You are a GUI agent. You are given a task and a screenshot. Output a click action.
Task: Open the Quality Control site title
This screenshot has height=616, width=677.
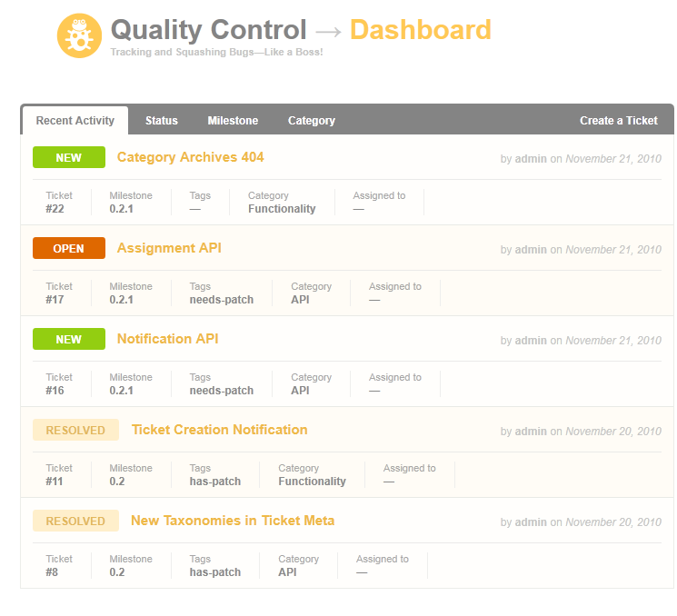(208, 29)
